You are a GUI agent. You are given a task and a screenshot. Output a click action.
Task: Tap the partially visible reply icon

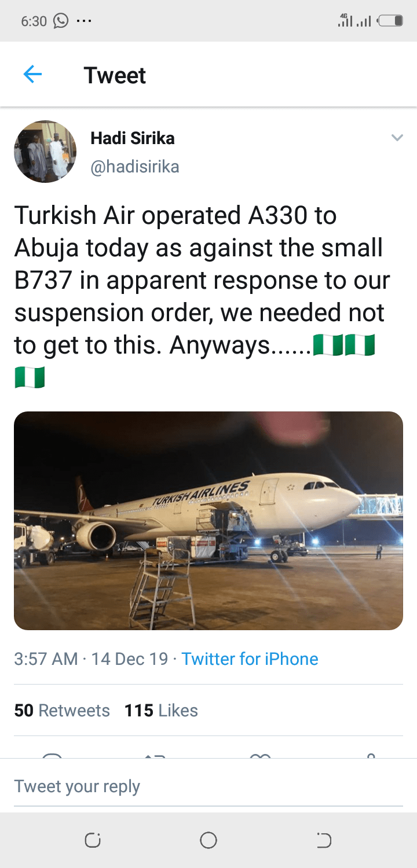point(52,756)
